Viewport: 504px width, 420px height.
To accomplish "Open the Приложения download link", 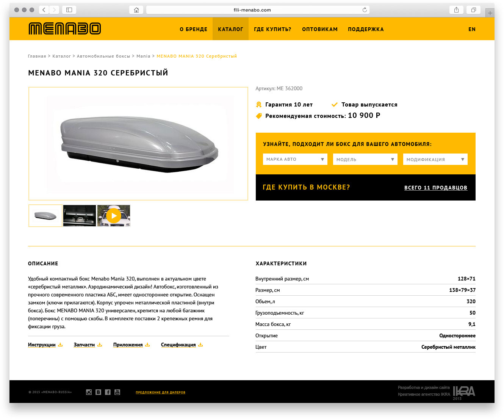I will click(x=128, y=345).
